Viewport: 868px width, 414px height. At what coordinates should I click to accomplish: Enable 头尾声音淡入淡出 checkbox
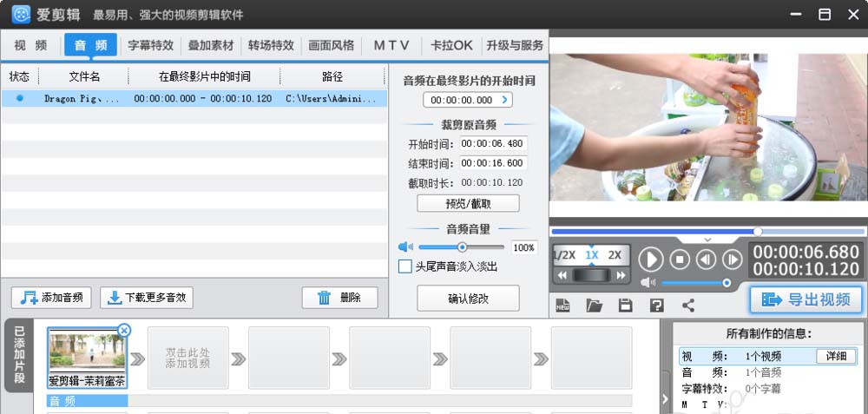(x=405, y=266)
